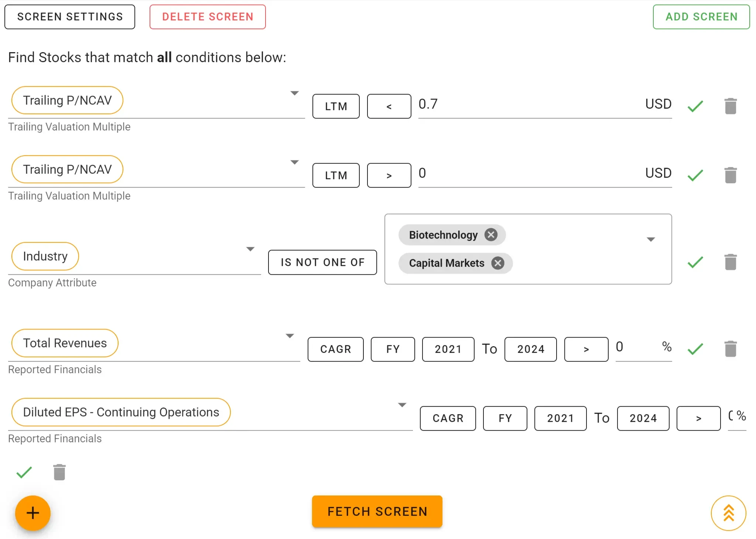
Task: Delete the Diluted EPS condition row
Action: tap(59, 472)
